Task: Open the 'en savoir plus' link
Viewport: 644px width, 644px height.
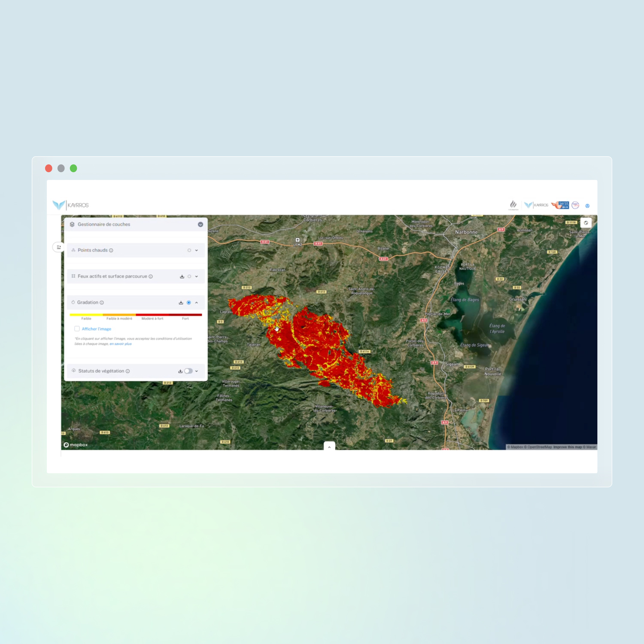Action: point(121,344)
